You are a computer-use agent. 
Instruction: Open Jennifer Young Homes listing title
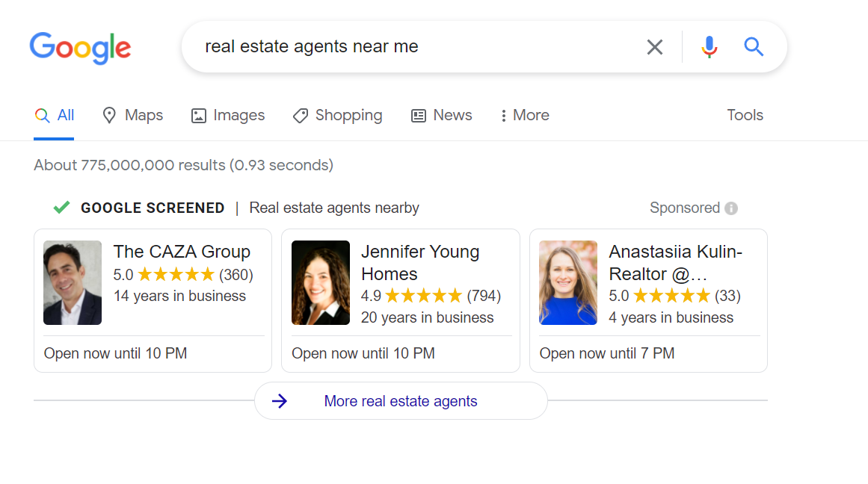pyautogui.click(x=420, y=263)
